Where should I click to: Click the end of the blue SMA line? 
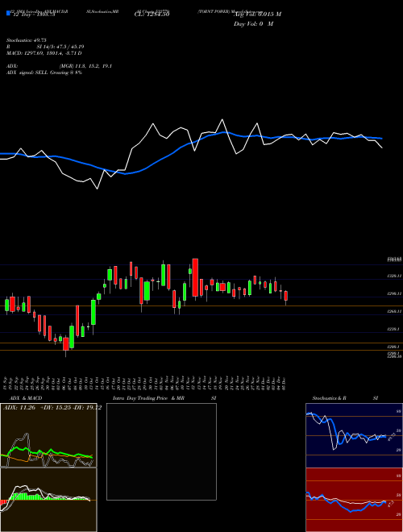click(381, 139)
